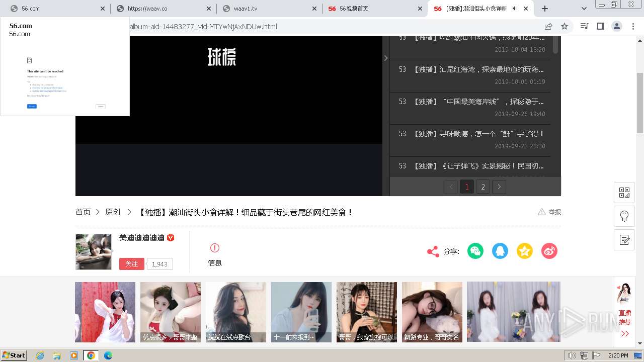Open Microsoft Edge from taskbar
Image resolution: width=644 pixels, height=362 pixels.
pos(108,355)
